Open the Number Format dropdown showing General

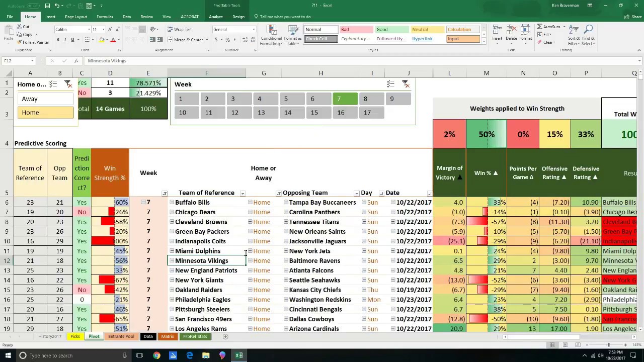coord(253,30)
